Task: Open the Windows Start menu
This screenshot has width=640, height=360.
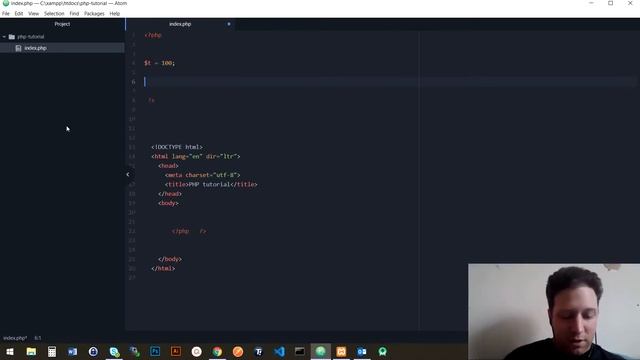Action: pyautogui.click(x=10, y=351)
